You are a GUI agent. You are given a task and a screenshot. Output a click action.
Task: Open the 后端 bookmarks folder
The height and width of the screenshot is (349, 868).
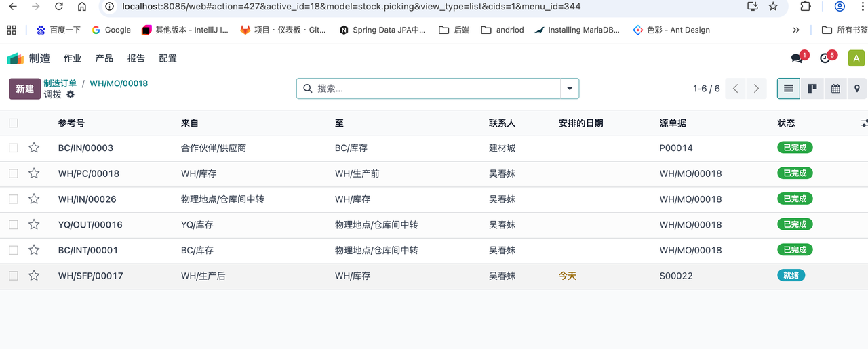[x=454, y=30]
